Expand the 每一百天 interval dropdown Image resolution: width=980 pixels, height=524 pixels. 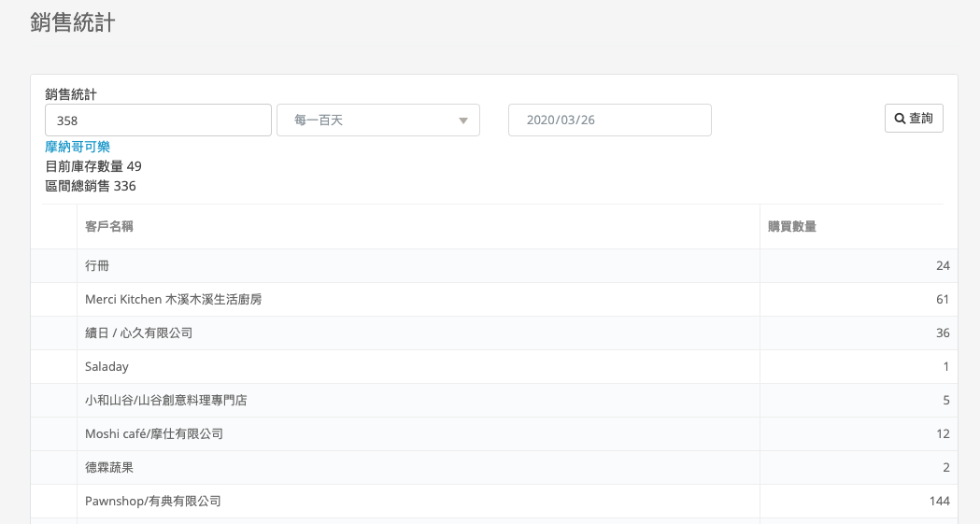pos(377,120)
